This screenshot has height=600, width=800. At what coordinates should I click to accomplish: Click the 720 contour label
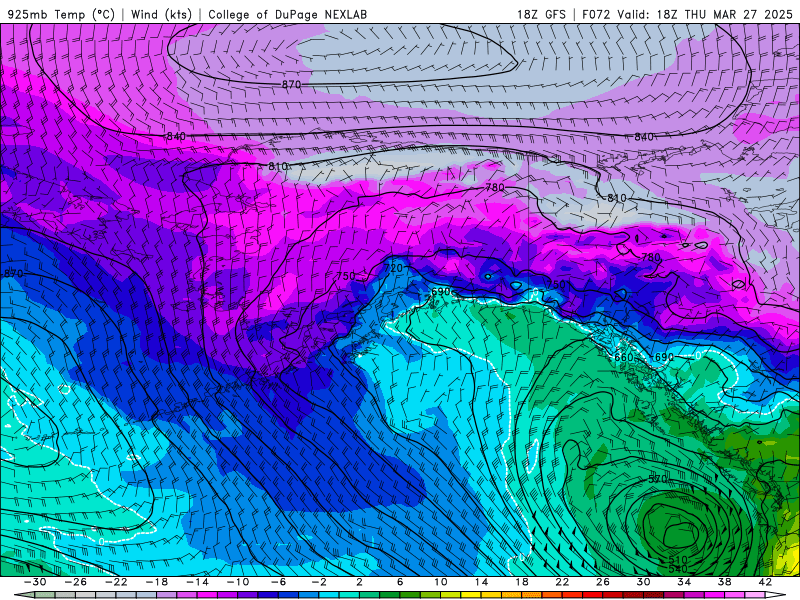(x=393, y=268)
